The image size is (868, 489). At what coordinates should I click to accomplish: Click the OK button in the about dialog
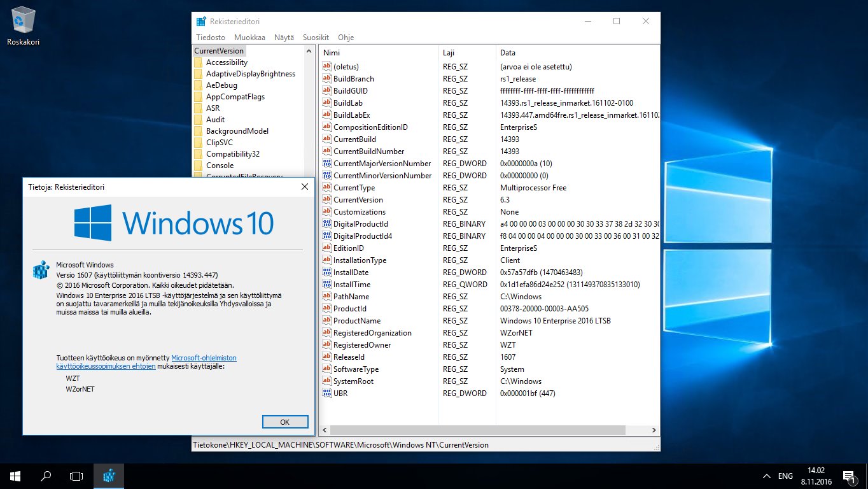(x=285, y=422)
